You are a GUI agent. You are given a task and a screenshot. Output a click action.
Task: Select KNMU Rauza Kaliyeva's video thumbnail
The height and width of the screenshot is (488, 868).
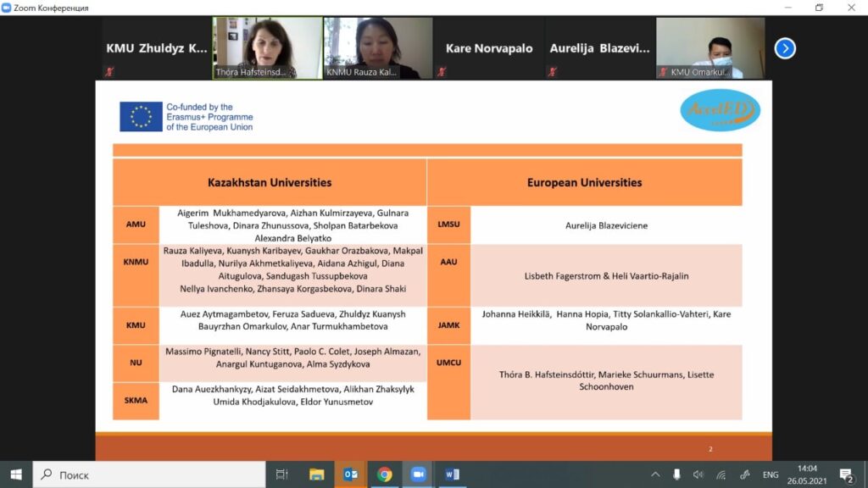pos(378,48)
